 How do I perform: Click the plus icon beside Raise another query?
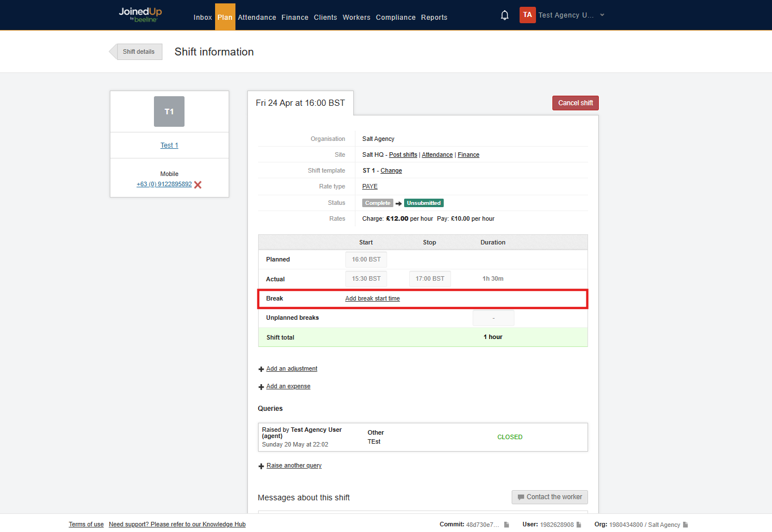(x=261, y=466)
